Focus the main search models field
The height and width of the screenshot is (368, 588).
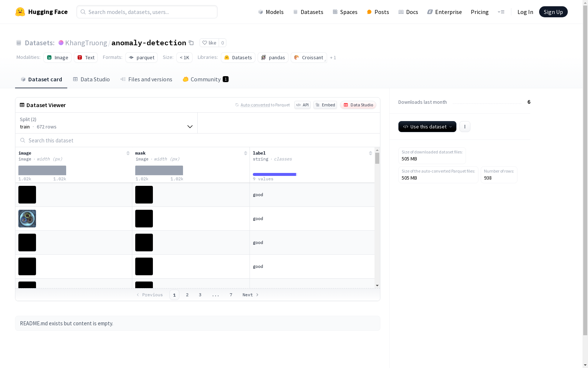[147, 12]
